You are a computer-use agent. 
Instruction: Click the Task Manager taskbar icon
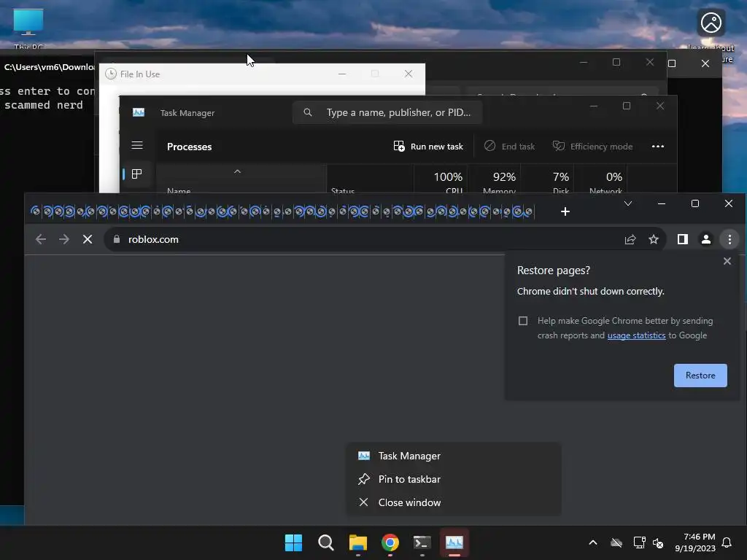click(454, 542)
